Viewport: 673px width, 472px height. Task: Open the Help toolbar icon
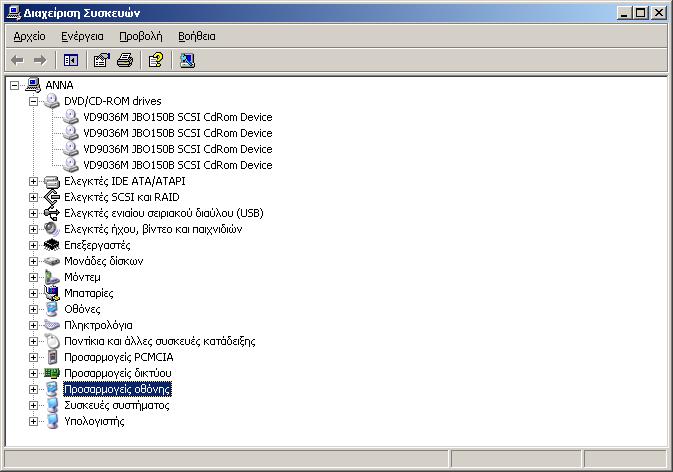[156, 60]
